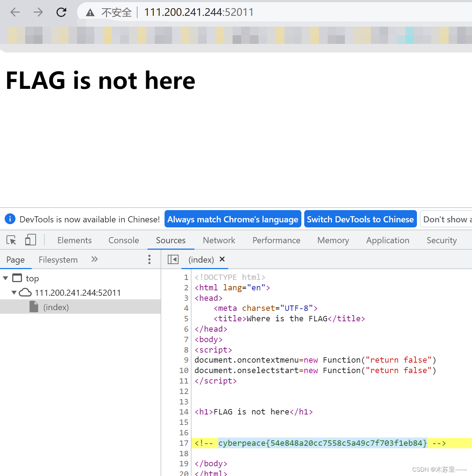Click the DevTools info circle icon
The height and width of the screenshot is (476, 472).
10,219
